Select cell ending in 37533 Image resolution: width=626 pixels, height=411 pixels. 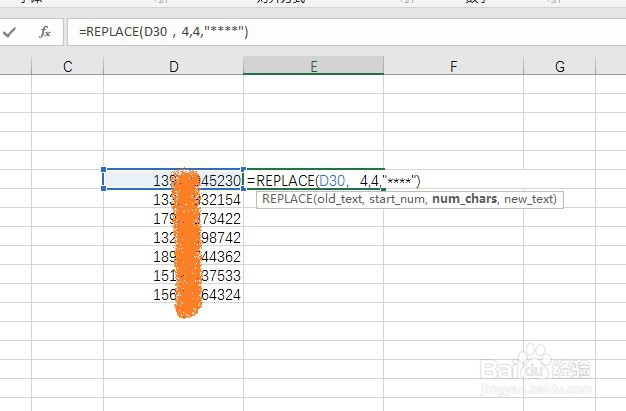pos(173,276)
